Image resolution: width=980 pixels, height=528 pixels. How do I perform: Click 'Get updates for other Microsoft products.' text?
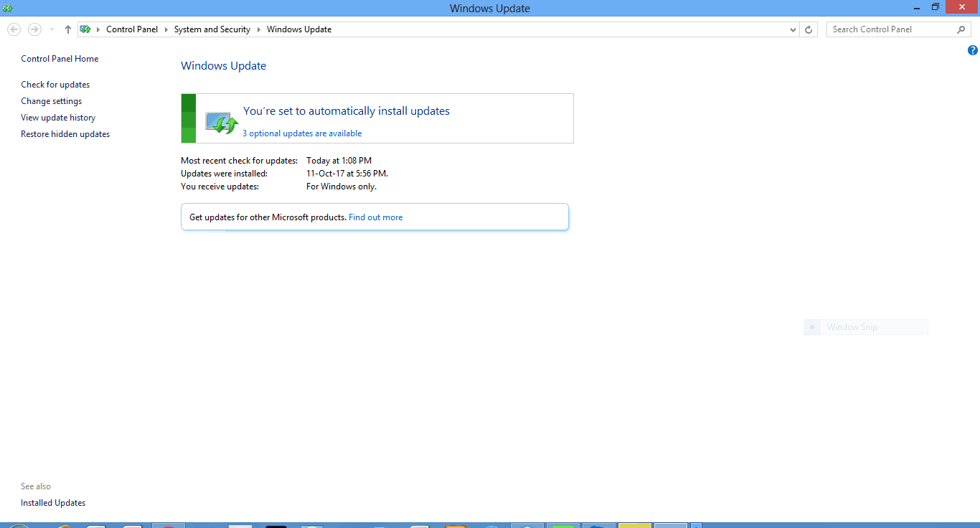268,217
